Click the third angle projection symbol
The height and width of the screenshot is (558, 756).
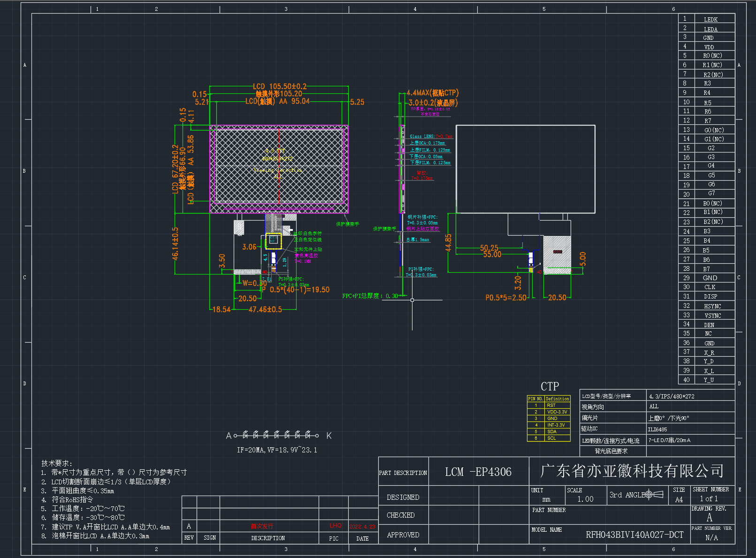click(x=654, y=494)
